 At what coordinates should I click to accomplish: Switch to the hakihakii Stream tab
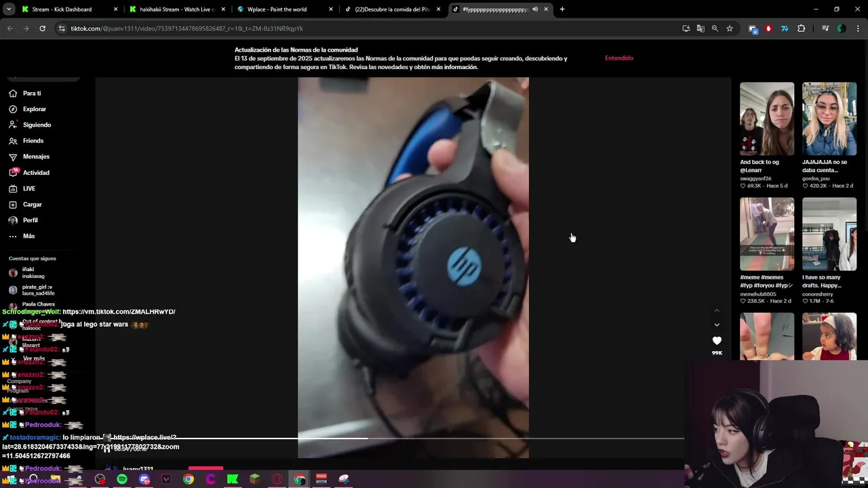click(x=176, y=9)
